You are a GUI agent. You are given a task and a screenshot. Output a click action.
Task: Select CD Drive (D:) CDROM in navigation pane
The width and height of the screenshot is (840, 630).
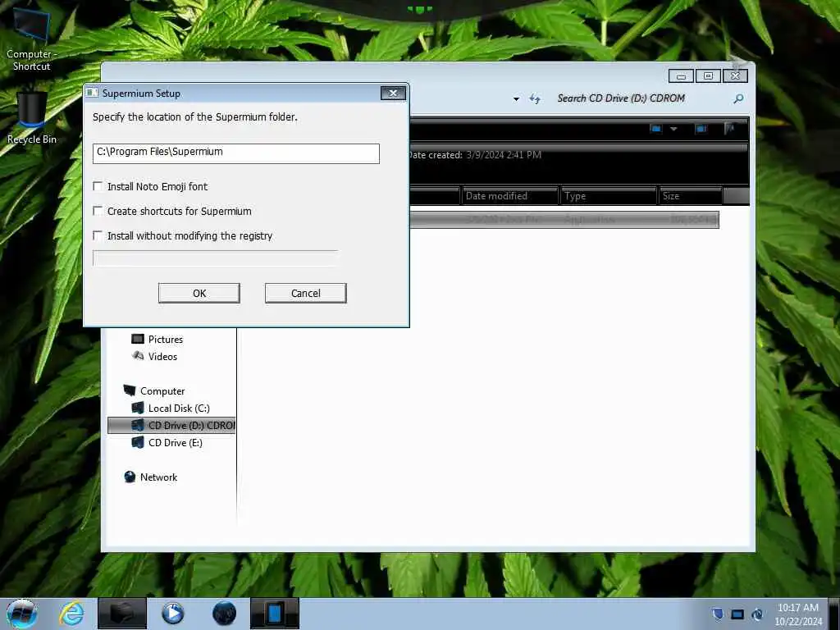point(171,426)
